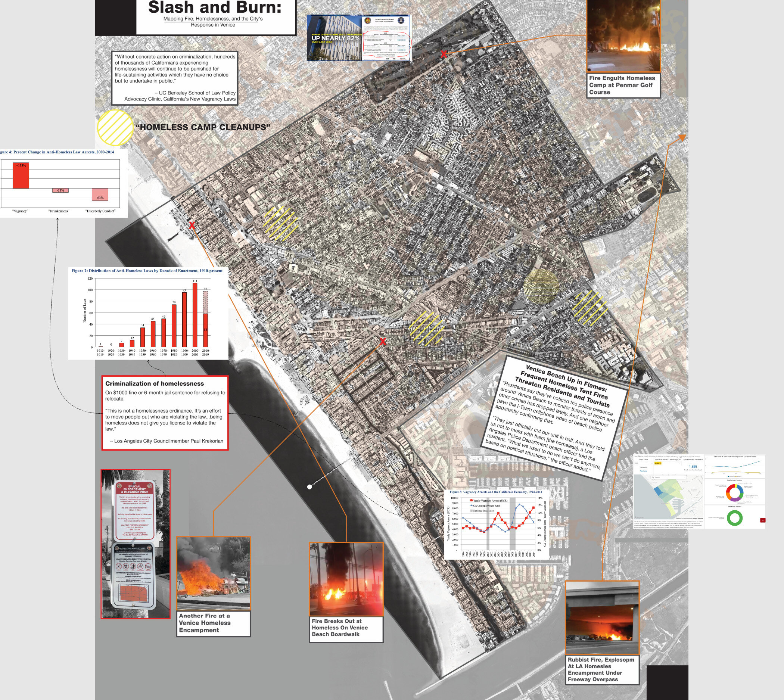Click the magnifier icon in the dashboard map search
Screen dimensions: 784x700
(x=653, y=477)
